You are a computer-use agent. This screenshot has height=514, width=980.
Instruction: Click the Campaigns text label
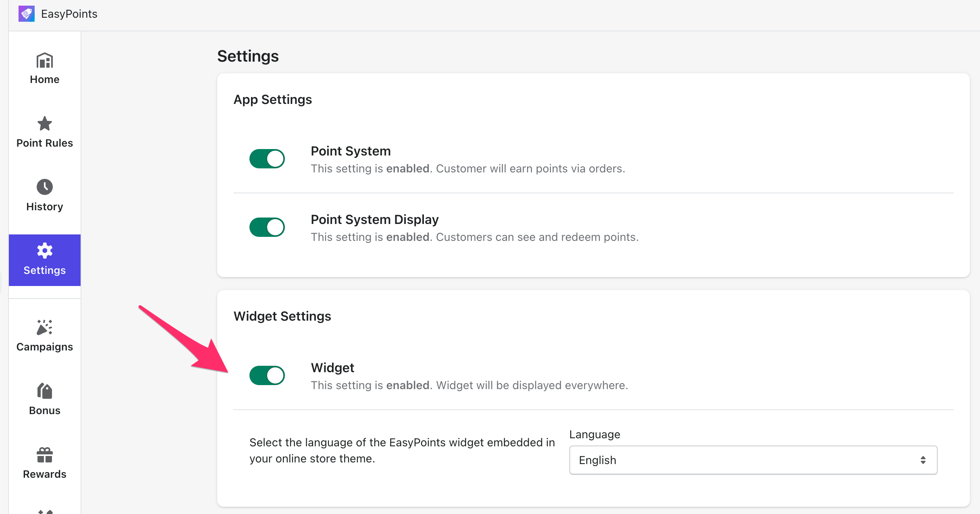pyautogui.click(x=44, y=347)
